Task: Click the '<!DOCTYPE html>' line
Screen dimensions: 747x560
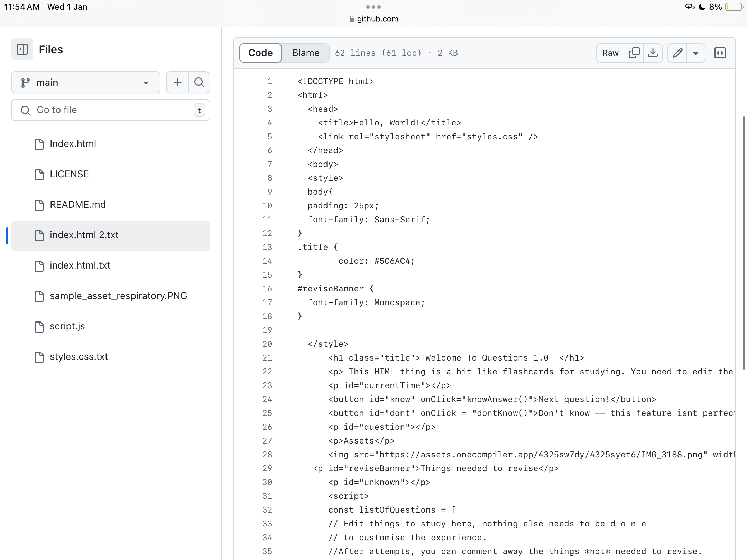Action: click(336, 81)
